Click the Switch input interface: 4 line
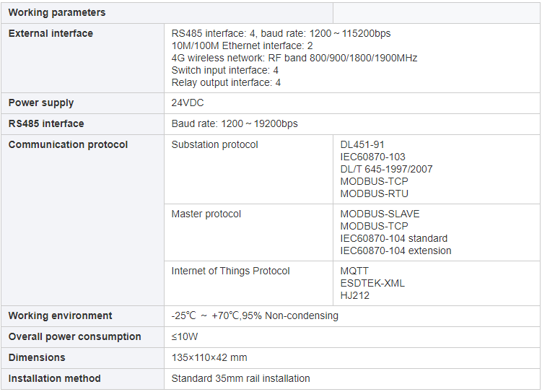This screenshot has height=392, width=542. pyautogui.click(x=224, y=70)
